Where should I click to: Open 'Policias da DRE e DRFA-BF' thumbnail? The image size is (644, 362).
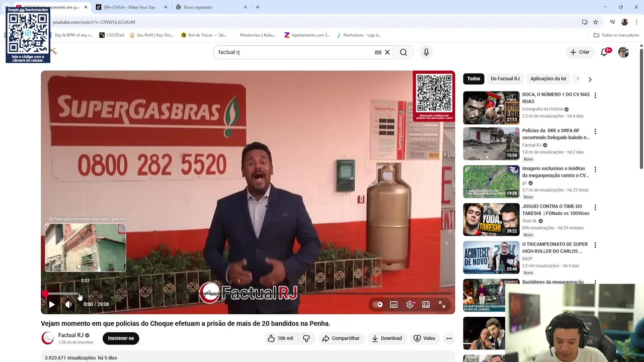[491, 143]
